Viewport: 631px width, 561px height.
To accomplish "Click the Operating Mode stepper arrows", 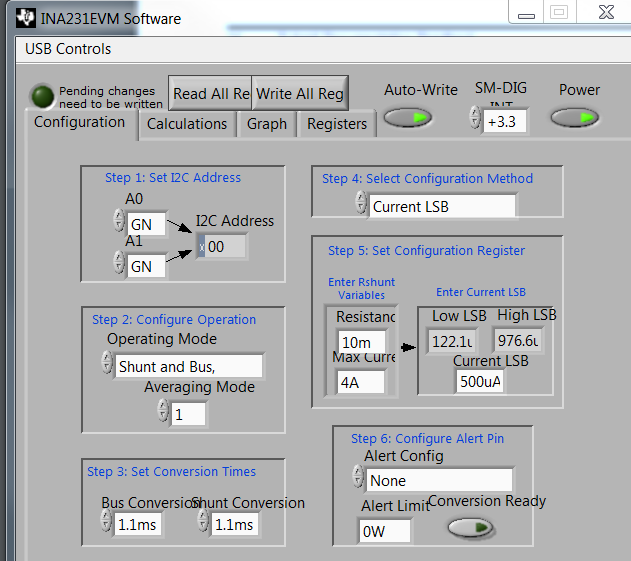I will (x=107, y=362).
